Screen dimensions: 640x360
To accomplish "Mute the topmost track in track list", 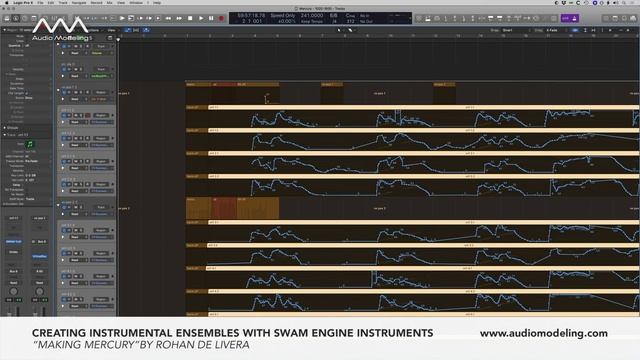I will (x=76, y=46).
